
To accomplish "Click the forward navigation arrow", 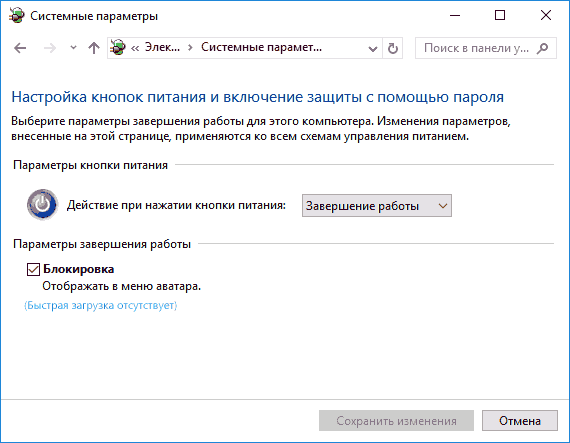I will (x=50, y=48).
